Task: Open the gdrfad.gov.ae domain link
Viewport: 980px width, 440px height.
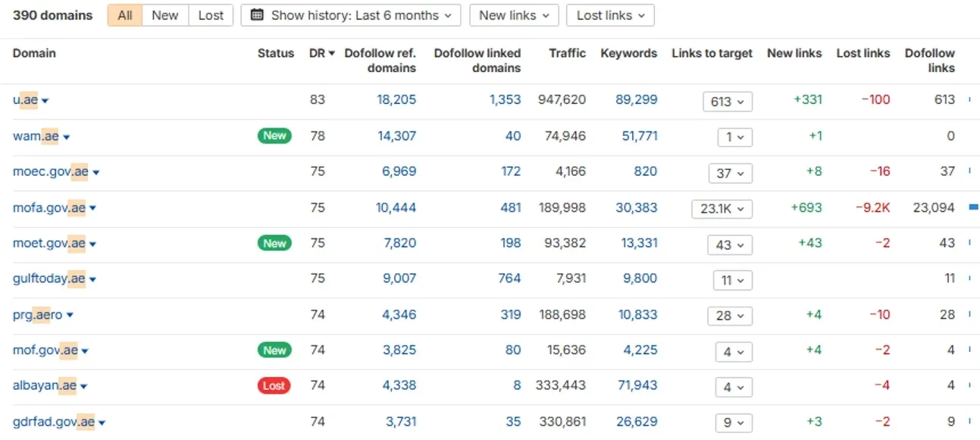Action: click(54, 422)
